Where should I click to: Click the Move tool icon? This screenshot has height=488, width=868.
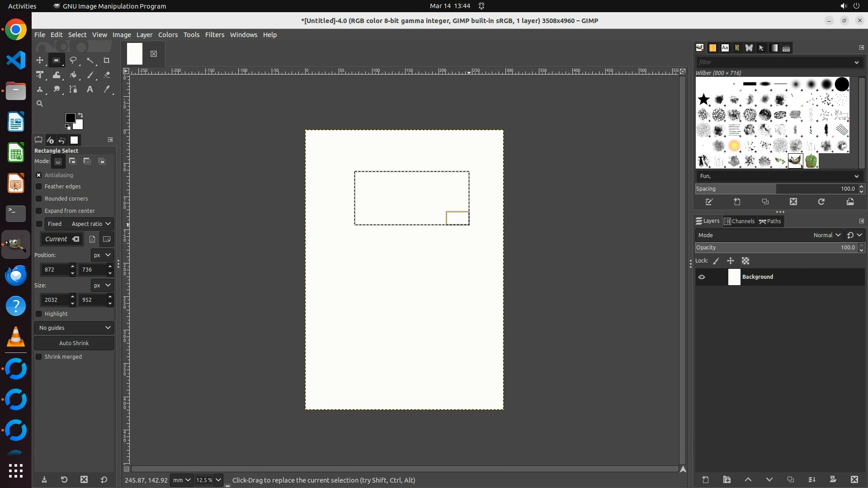click(40, 61)
